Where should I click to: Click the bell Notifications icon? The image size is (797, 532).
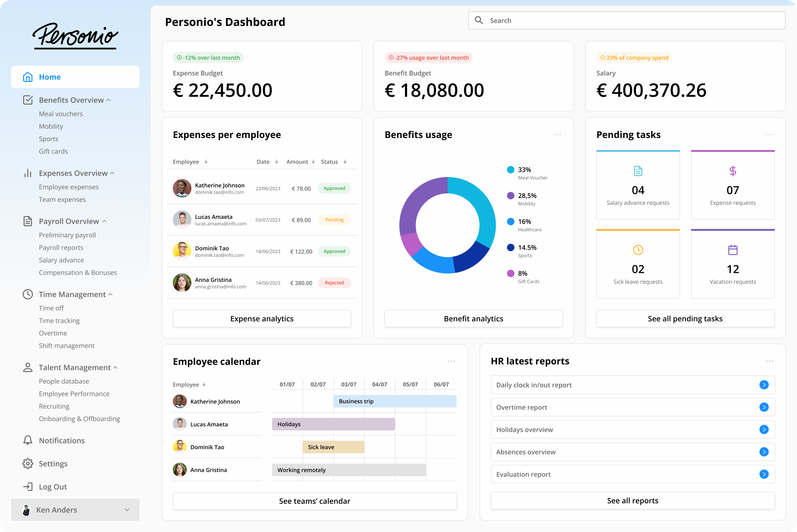[28, 440]
